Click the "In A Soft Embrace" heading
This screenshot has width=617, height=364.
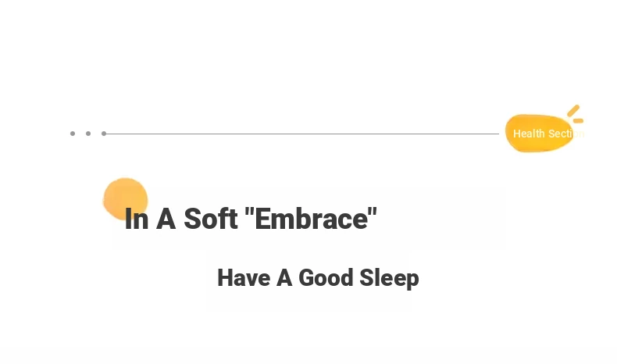[x=251, y=219]
